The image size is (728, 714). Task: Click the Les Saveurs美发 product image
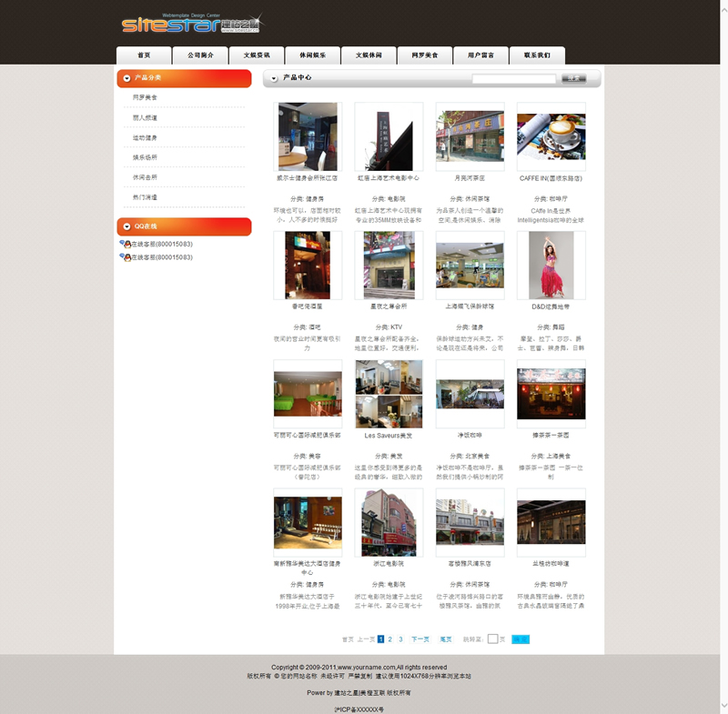pyautogui.click(x=389, y=394)
